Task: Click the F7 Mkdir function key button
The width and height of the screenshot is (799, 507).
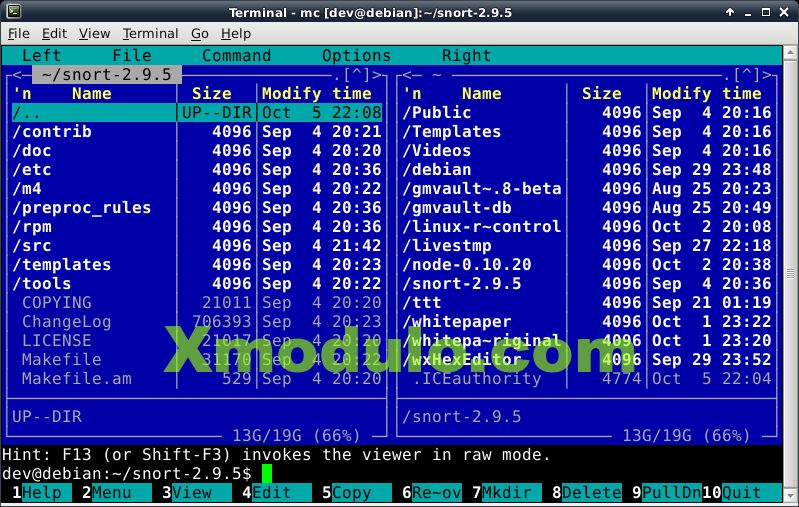Action: (507, 492)
